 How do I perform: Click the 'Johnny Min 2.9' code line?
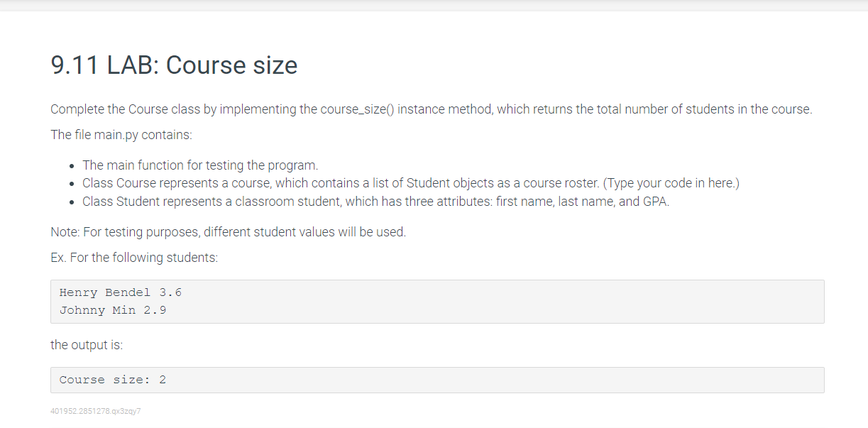(113, 310)
